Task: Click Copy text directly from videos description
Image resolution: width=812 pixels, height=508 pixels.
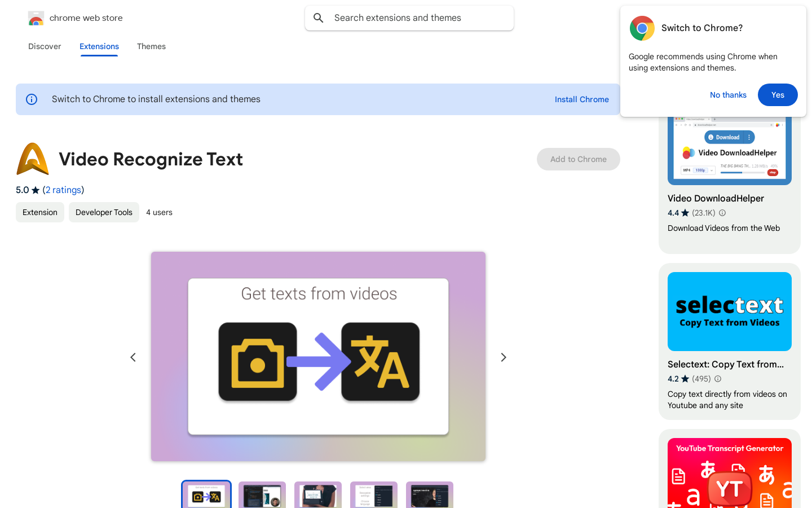Action: tap(727, 400)
